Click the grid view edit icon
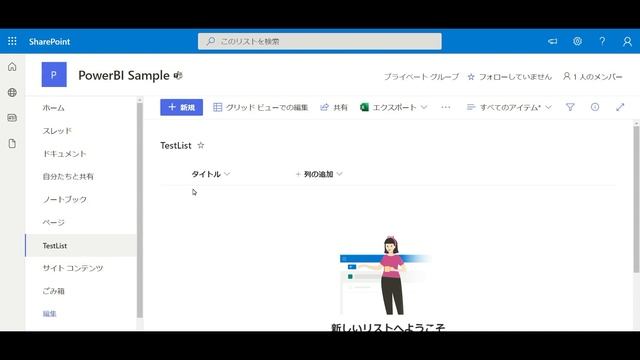Viewport: 640px width, 360px height. pyautogui.click(x=218, y=107)
